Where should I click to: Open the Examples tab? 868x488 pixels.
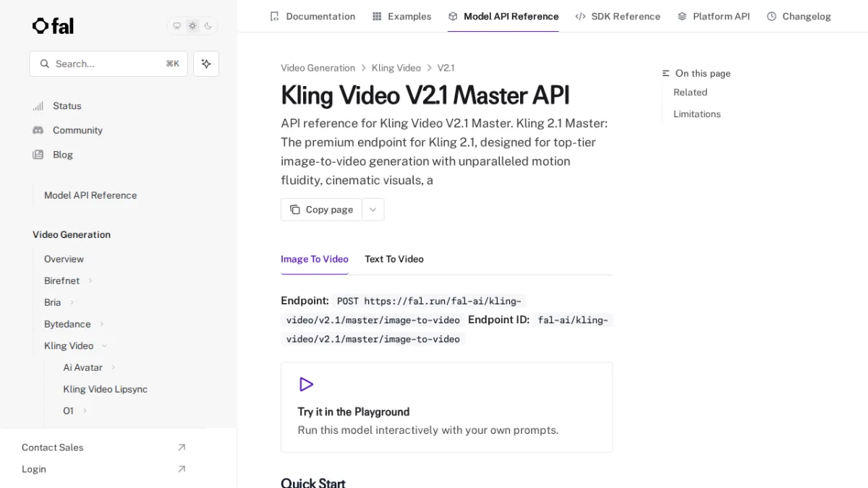click(x=401, y=16)
